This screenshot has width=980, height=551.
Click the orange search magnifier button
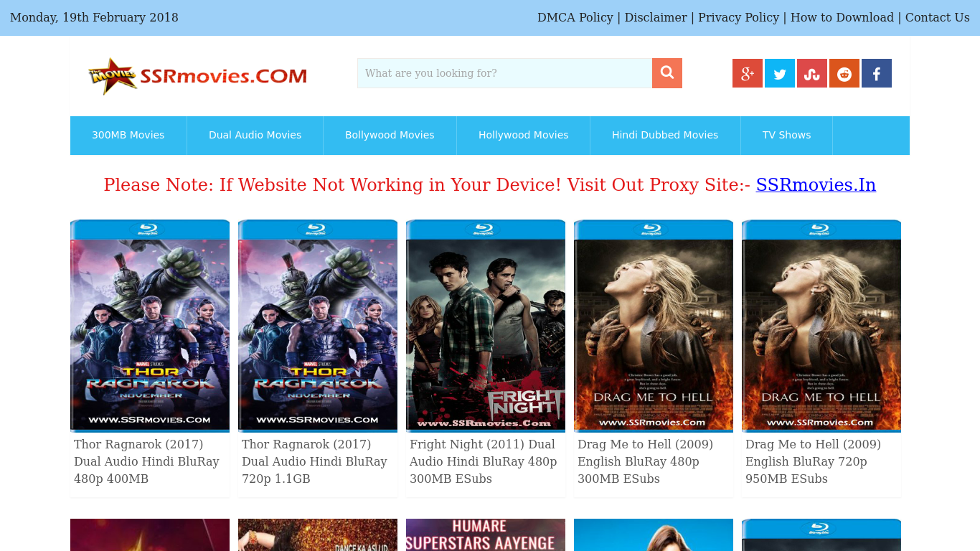point(667,73)
